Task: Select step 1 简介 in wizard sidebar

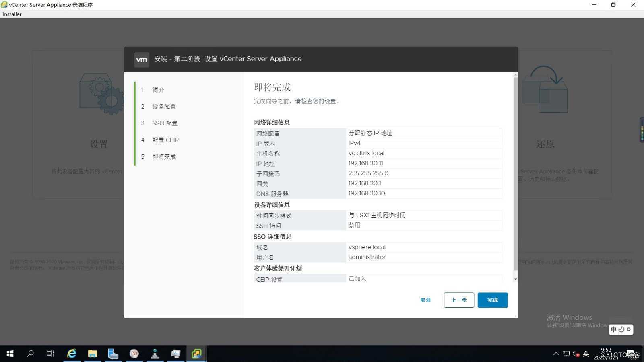Action: [158, 90]
